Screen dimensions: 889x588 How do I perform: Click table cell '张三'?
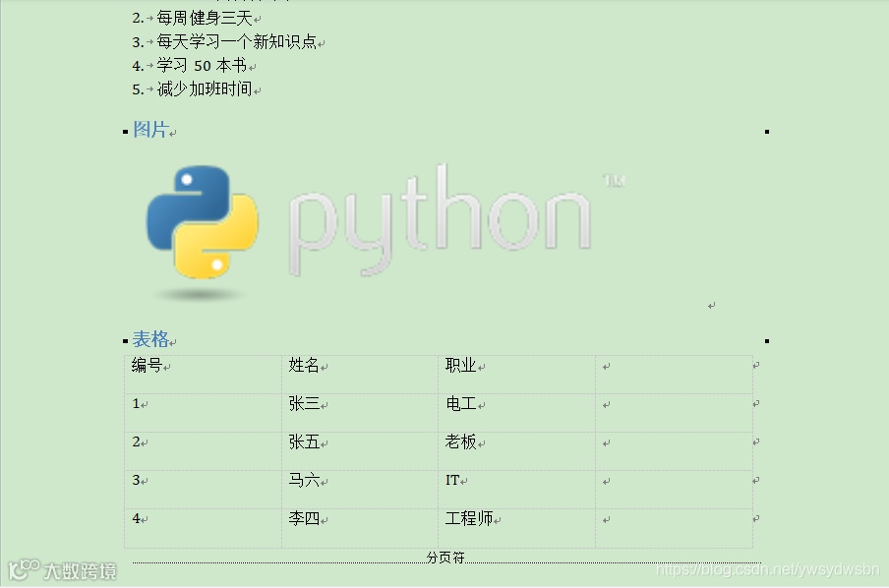point(360,413)
